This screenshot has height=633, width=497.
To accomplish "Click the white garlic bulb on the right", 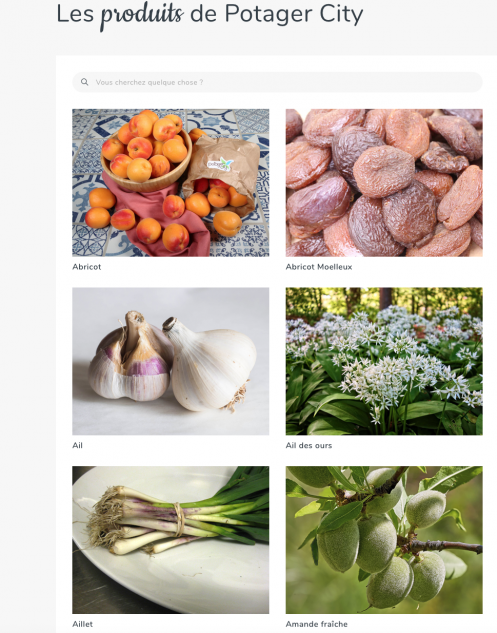I will 209,363.
